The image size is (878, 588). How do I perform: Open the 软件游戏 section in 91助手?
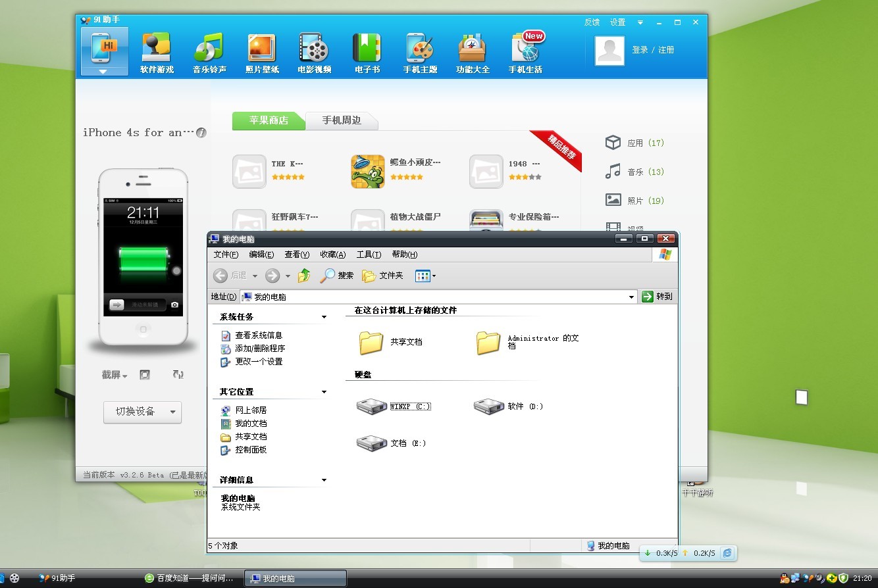[x=157, y=53]
